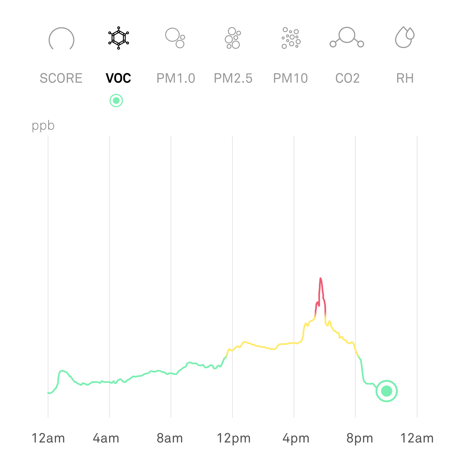Click the green indicator dot under VOC
466x476 pixels.
pyautogui.click(x=116, y=101)
